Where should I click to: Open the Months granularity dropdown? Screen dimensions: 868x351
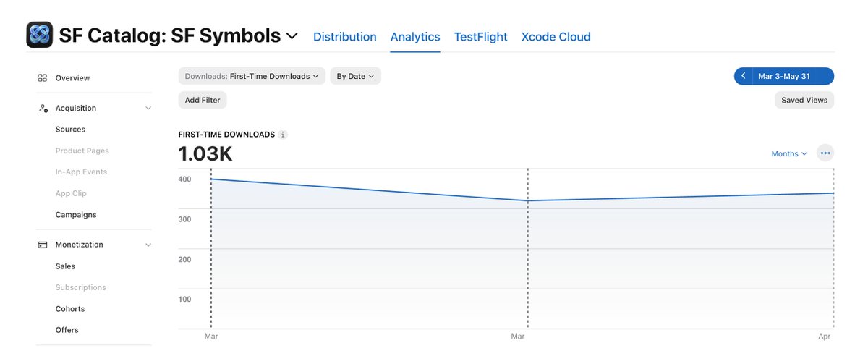pyautogui.click(x=789, y=153)
